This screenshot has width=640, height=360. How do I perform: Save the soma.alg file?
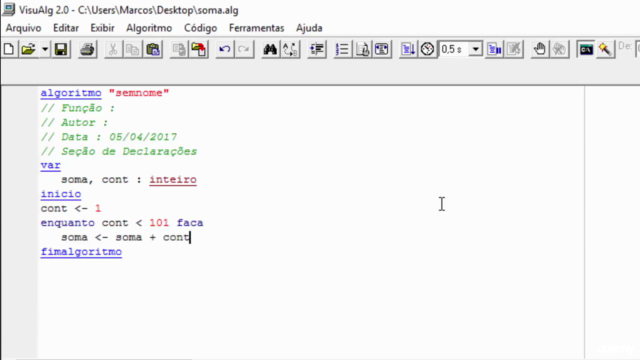tap(61, 49)
